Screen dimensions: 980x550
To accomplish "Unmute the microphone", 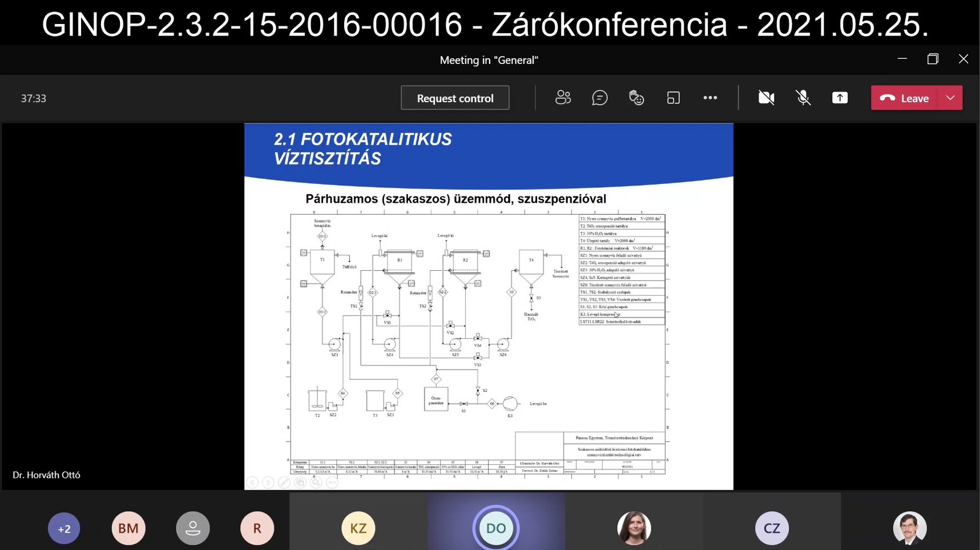I will 803,98.
